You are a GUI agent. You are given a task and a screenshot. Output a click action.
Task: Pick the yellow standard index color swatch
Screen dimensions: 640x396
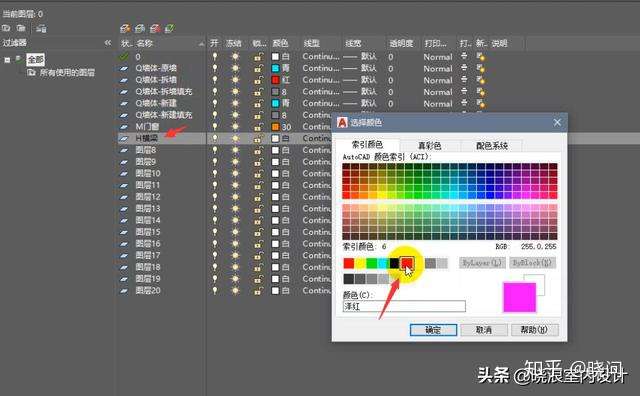click(360, 263)
